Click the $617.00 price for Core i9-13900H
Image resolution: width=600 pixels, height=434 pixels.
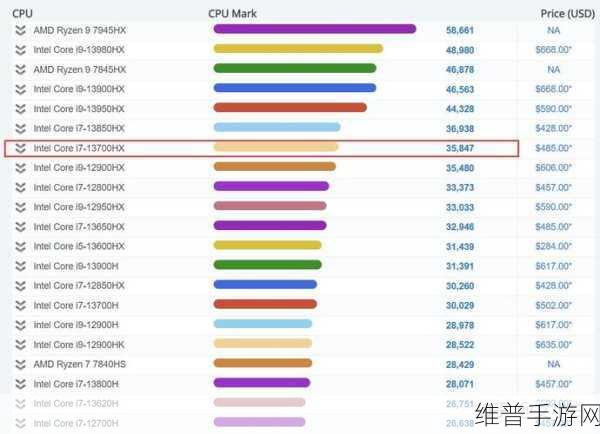[x=553, y=266]
